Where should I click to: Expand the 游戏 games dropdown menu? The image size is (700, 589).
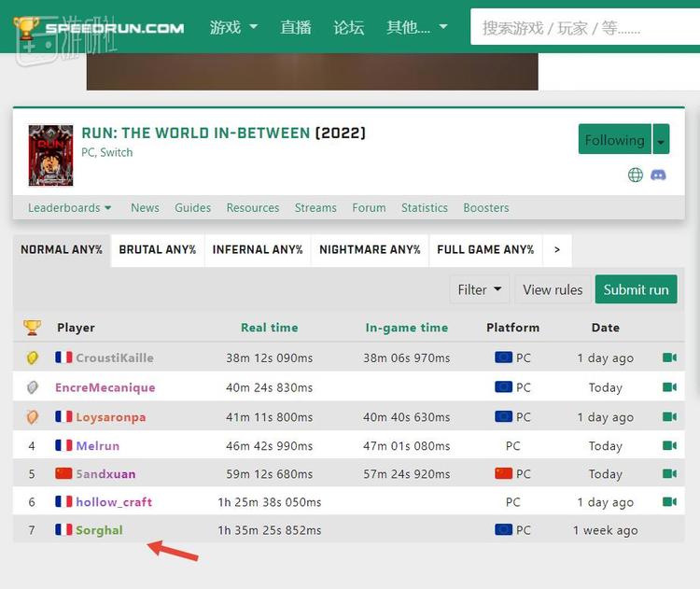point(233,27)
